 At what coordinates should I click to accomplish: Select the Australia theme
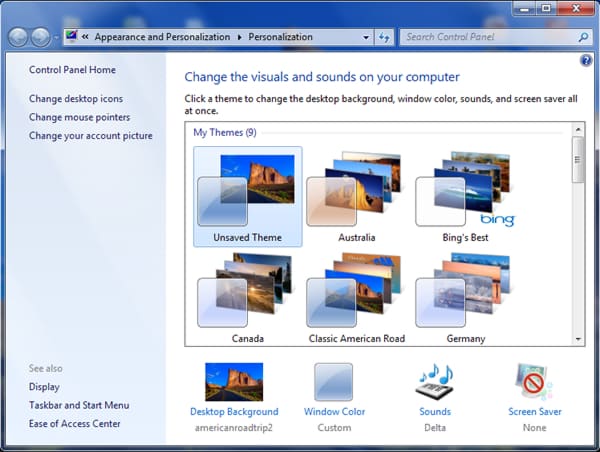[356, 196]
